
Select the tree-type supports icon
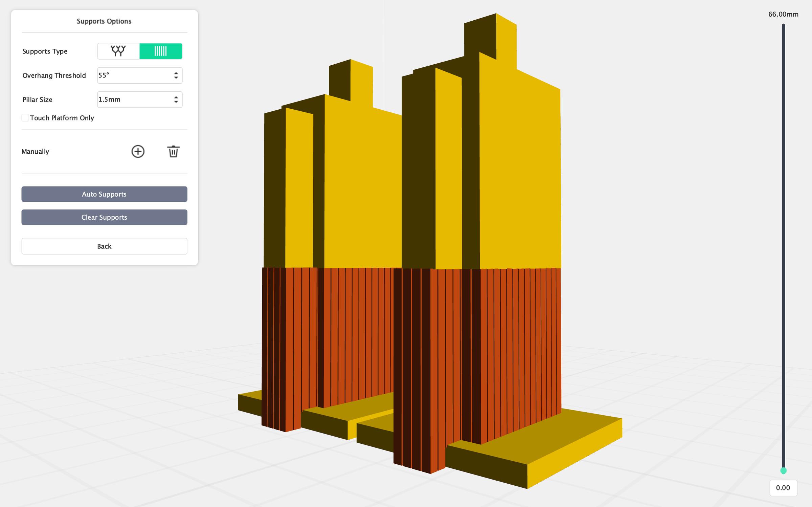[118, 51]
